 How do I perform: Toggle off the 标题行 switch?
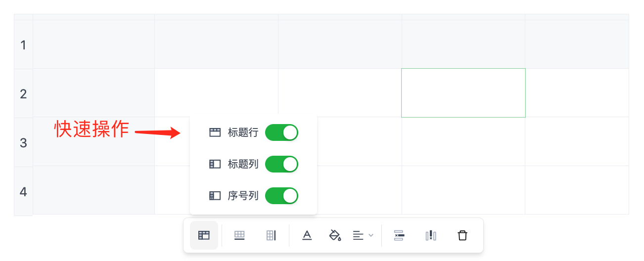coord(281,132)
